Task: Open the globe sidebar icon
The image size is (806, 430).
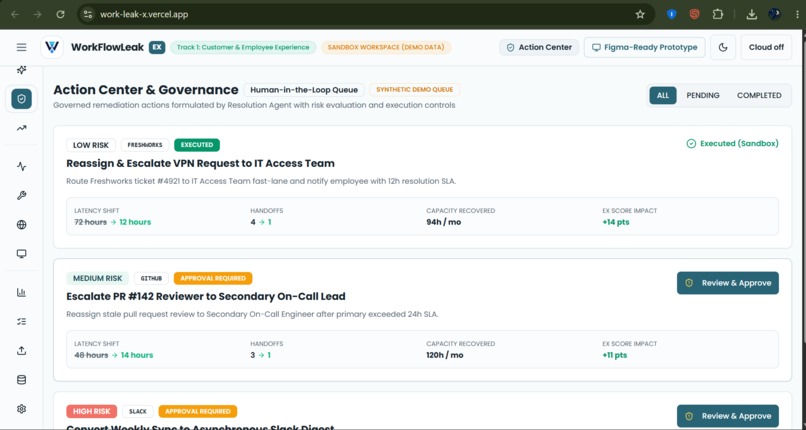Action: click(22, 225)
